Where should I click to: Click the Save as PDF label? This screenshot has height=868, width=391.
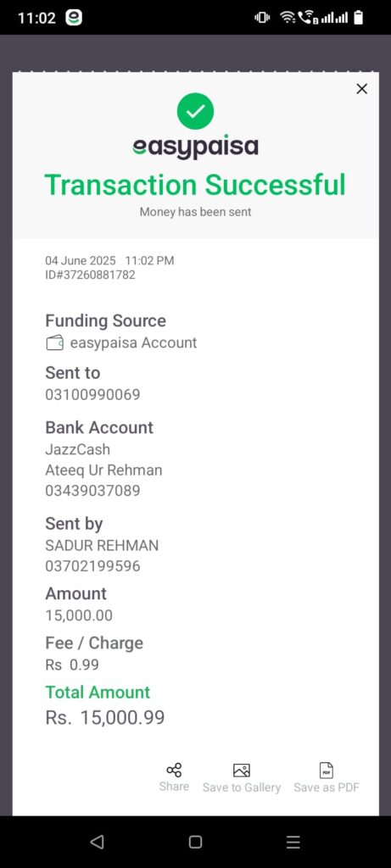pos(327,787)
